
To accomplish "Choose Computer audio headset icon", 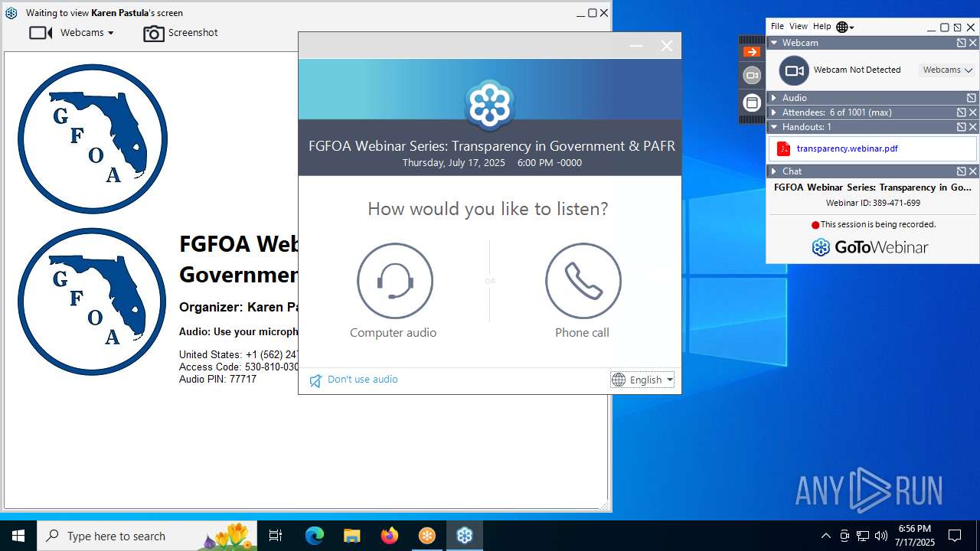I will [x=395, y=281].
